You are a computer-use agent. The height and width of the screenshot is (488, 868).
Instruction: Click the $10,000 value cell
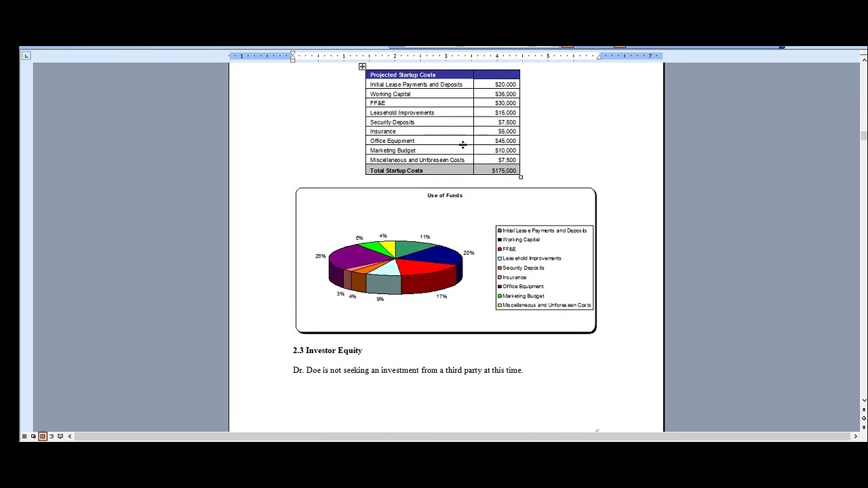point(497,150)
